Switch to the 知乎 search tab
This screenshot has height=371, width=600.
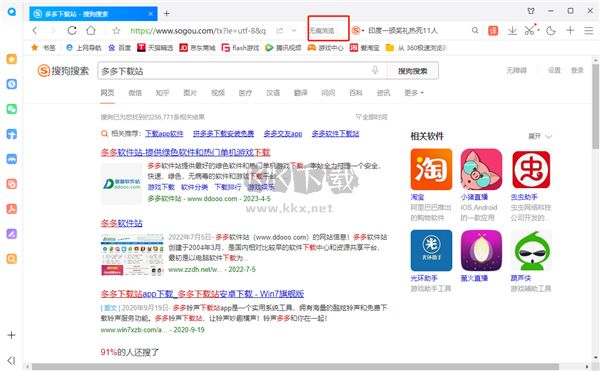[x=162, y=93]
